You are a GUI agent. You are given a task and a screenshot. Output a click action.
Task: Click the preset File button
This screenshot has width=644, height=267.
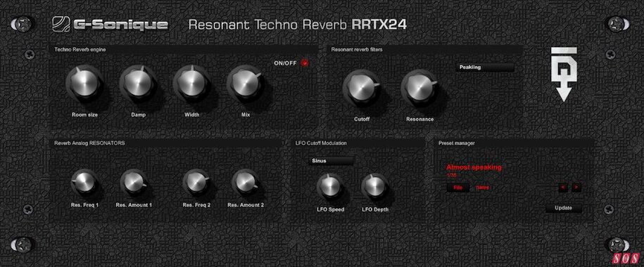(x=458, y=188)
